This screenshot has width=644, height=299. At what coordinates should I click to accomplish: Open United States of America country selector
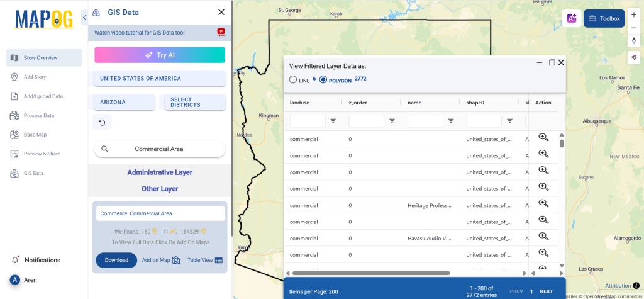[x=160, y=79]
